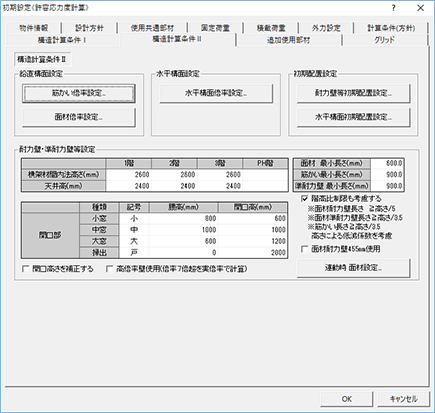Screen dimensions: 435x413
Task: Toggle 階高比制限も考慮する checkbox
Action: point(304,199)
